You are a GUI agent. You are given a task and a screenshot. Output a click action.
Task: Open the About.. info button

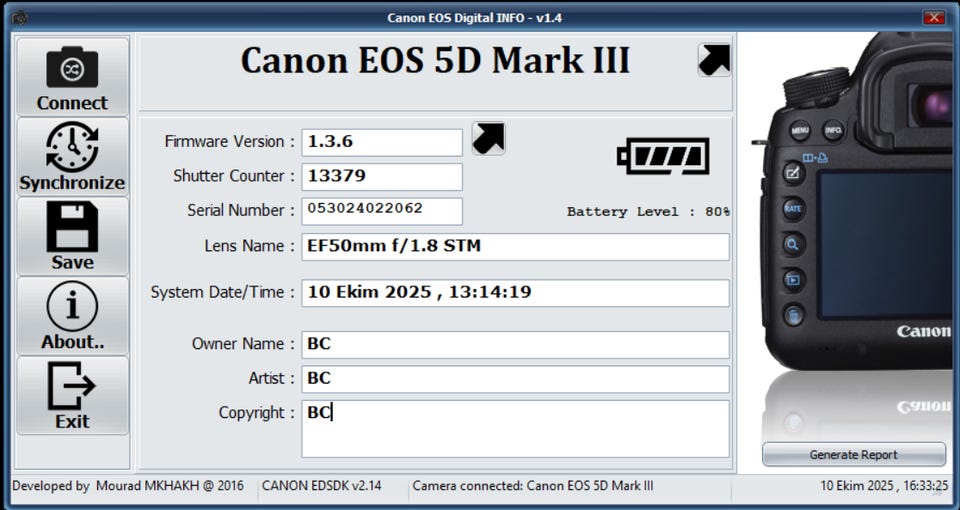coord(72,316)
